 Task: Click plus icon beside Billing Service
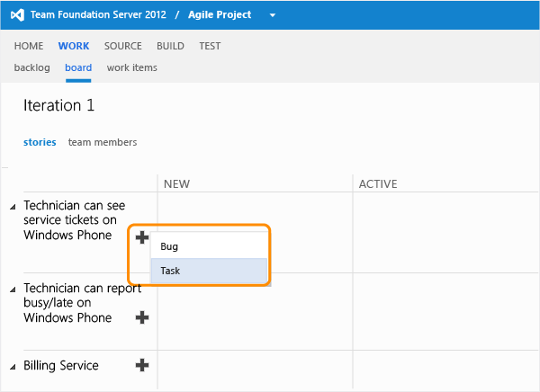click(x=142, y=365)
